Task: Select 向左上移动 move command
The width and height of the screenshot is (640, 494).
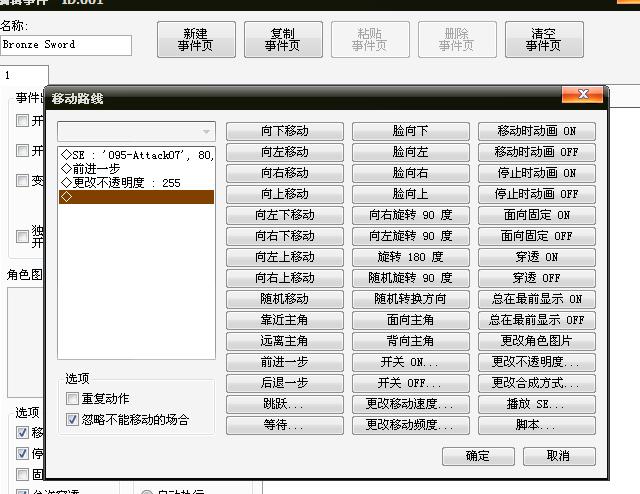Action: (284, 257)
